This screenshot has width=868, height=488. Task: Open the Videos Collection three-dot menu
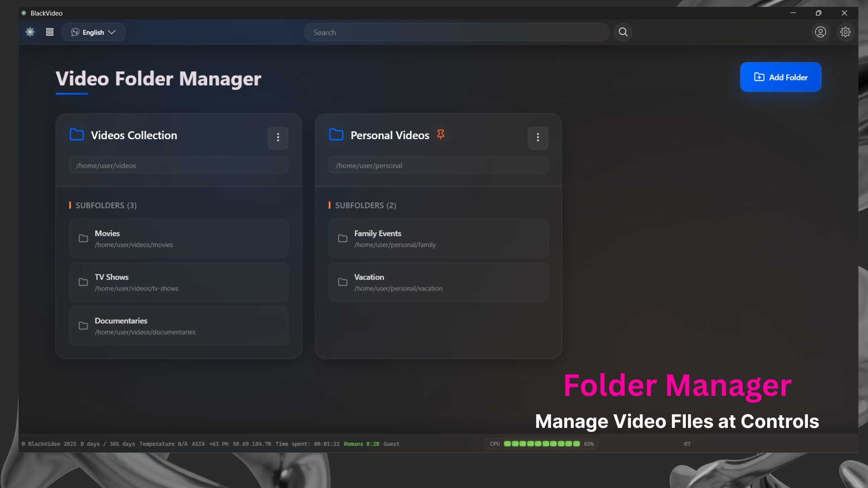pos(278,138)
